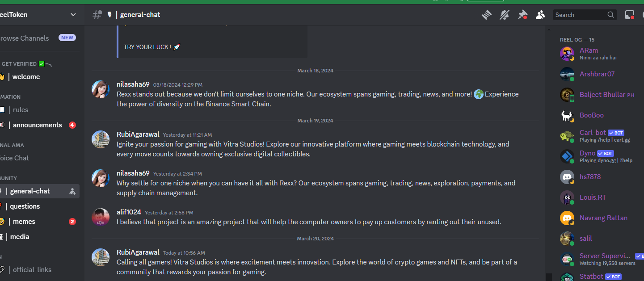Open the server name dropdown chevron
The height and width of the screenshot is (281, 644).
click(73, 15)
